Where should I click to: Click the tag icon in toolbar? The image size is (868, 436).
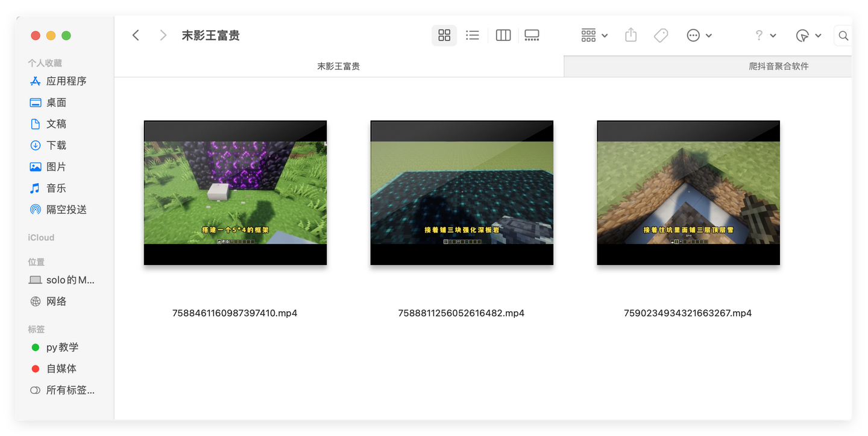pos(661,36)
